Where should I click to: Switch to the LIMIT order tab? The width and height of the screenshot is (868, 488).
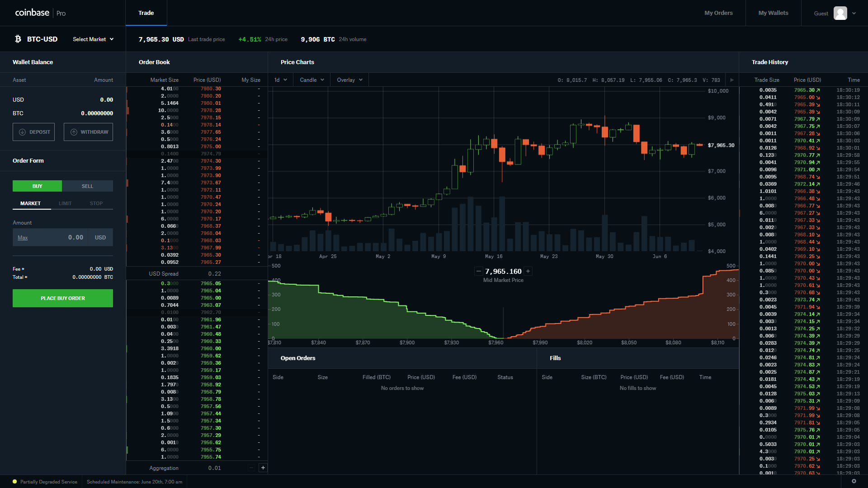pos(65,203)
